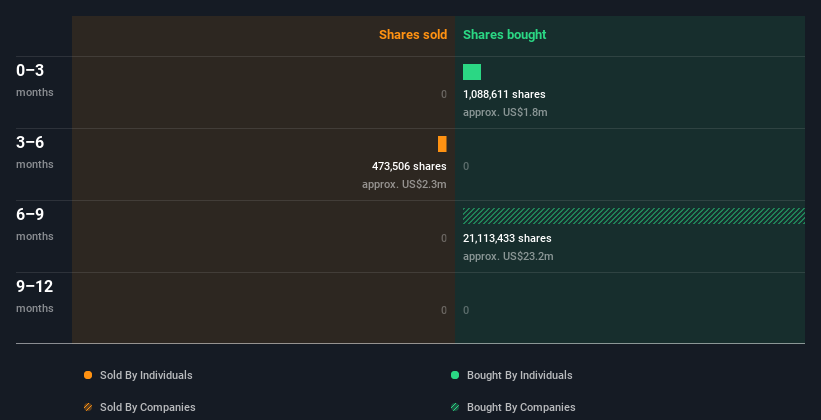Toggle the Bought By Companies legend label
The image size is (821, 420).
point(521,407)
